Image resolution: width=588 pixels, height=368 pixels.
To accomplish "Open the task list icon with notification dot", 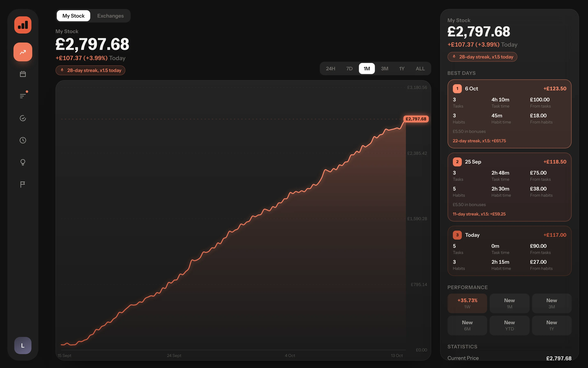I will tap(23, 96).
